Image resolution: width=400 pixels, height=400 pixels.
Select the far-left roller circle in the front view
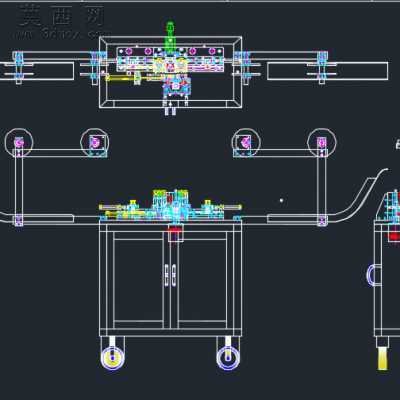coord(19,143)
